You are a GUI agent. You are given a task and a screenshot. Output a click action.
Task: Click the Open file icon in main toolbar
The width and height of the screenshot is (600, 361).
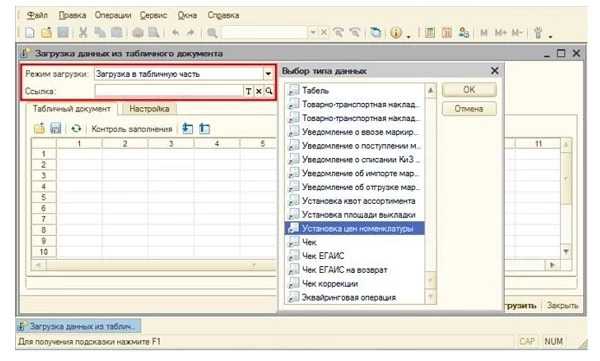click(46, 33)
